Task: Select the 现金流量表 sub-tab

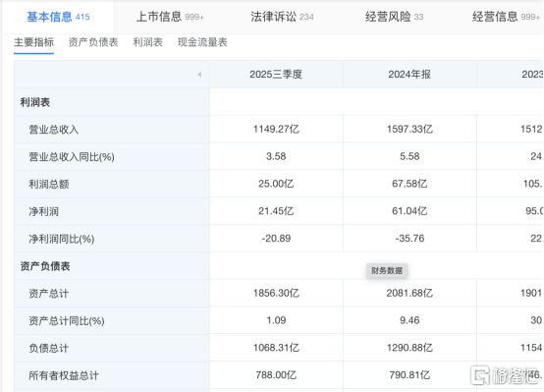Action: click(x=202, y=42)
